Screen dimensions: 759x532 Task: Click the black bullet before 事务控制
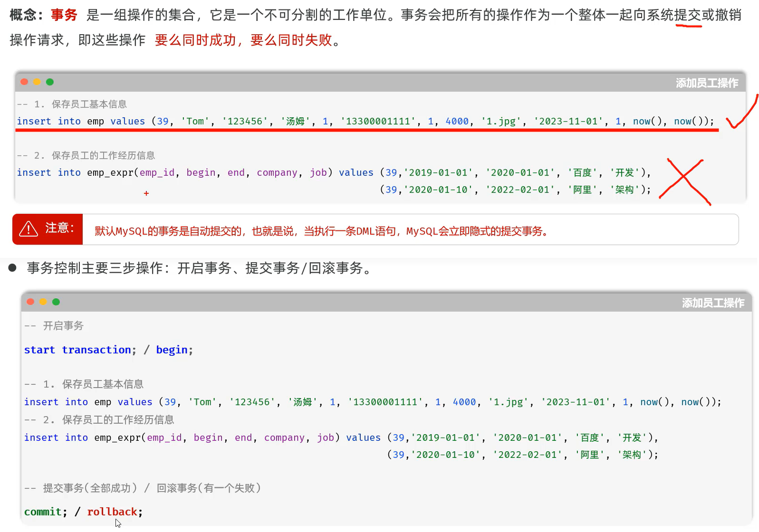coord(12,268)
